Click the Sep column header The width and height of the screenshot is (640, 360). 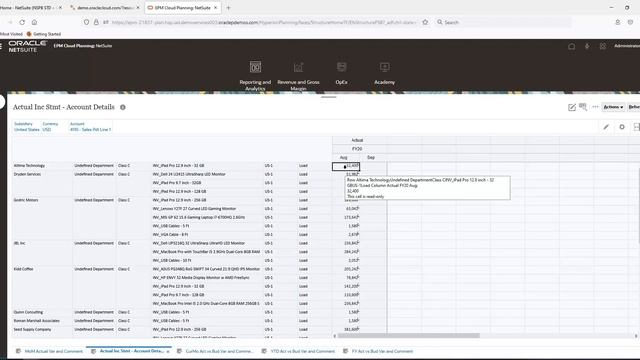pyautogui.click(x=371, y=158)
